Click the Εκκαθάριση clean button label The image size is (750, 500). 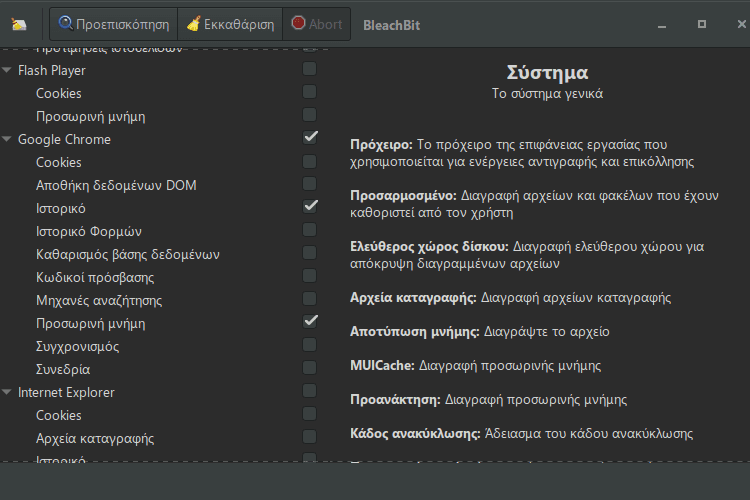point(239,24)
